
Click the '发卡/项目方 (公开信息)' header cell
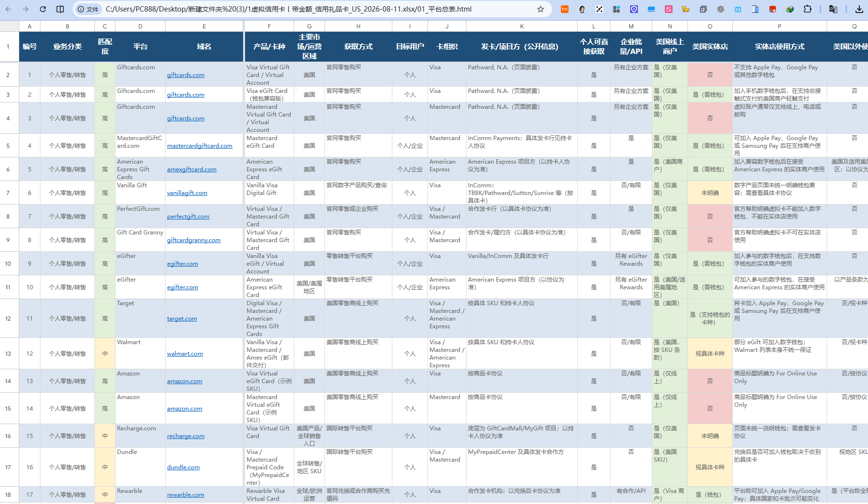point(522,47)
